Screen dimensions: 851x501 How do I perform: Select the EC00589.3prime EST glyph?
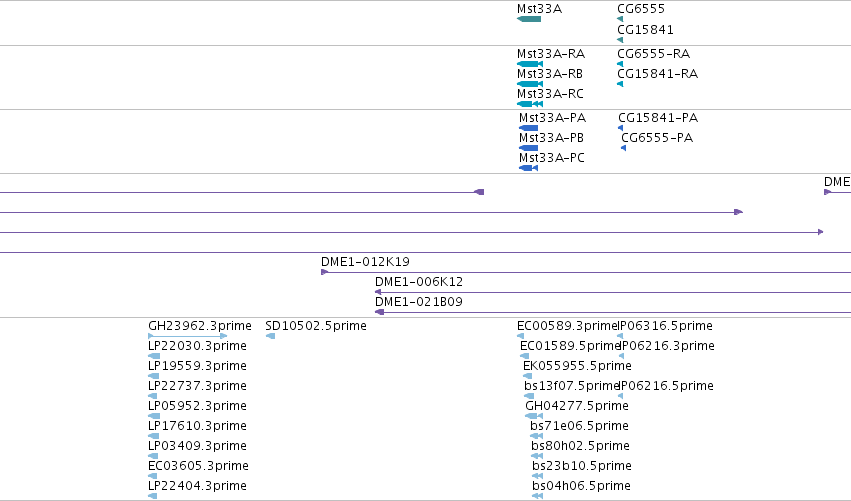(x=520, y=336)
